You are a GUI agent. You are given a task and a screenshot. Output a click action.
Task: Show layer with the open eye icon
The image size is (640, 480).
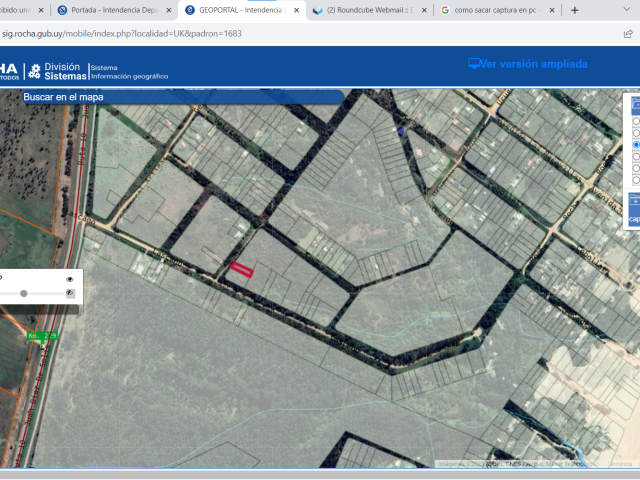click(70, 279)
